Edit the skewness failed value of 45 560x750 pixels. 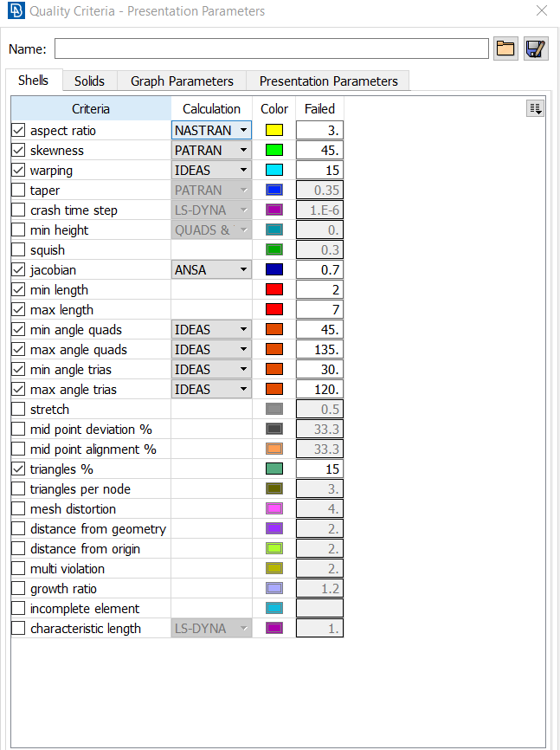point(319,150)
